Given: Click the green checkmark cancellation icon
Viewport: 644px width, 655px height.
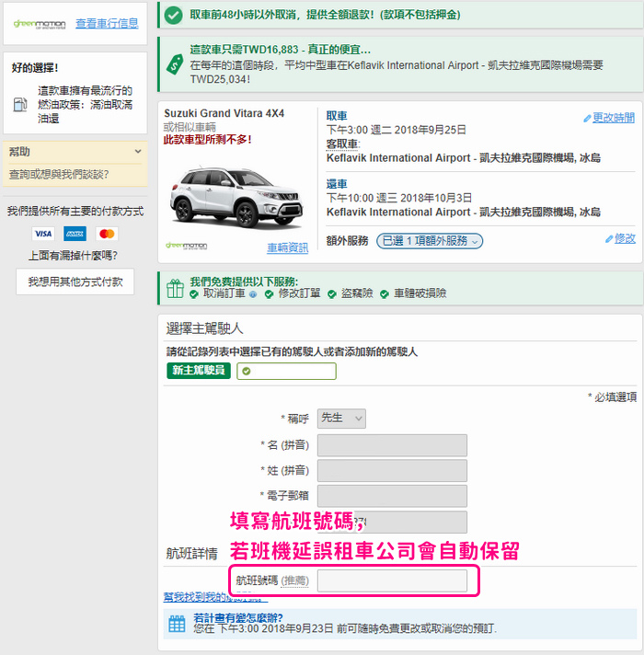Looking at the screenshot, I should (x=173, y=16).
